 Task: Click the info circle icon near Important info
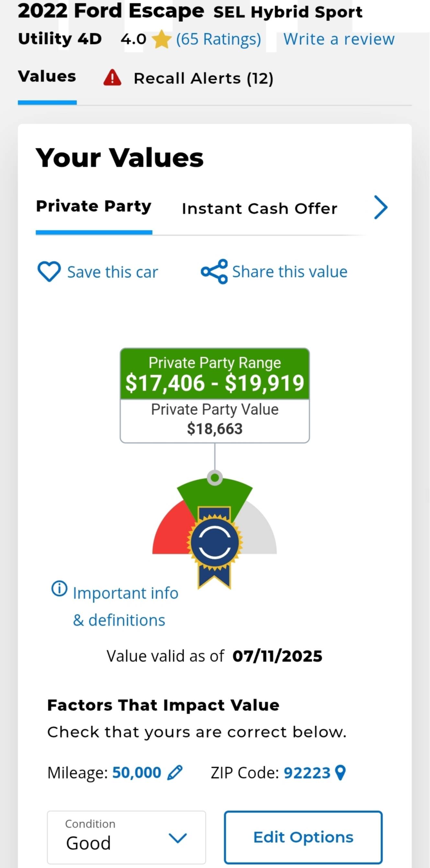[x=59, y=589]
